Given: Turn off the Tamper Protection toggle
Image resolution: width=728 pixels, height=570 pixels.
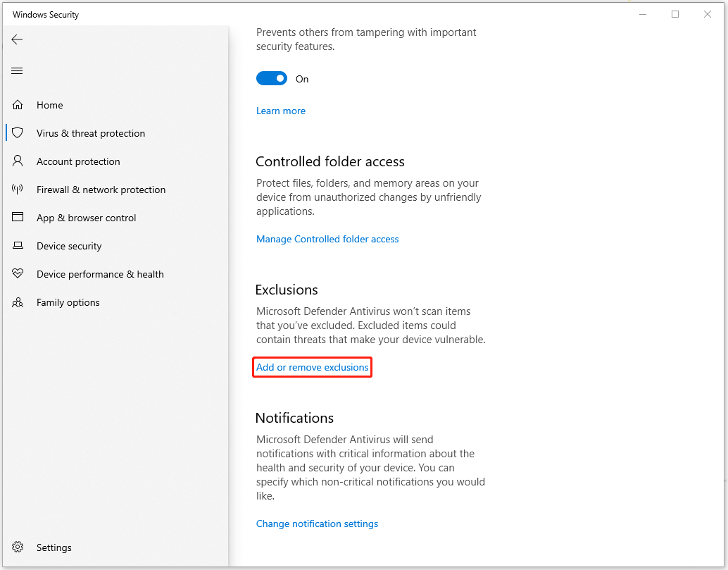Looking at the screenshot, I should [x=272, y=78].
